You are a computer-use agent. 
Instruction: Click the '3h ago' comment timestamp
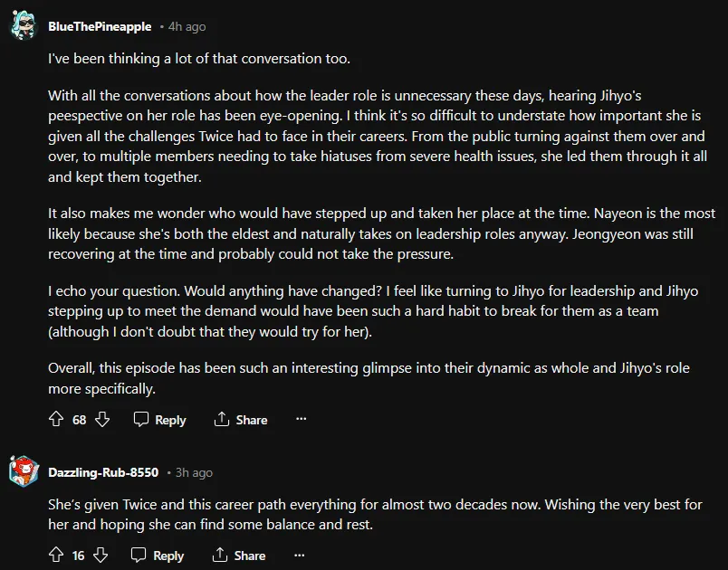194,472
